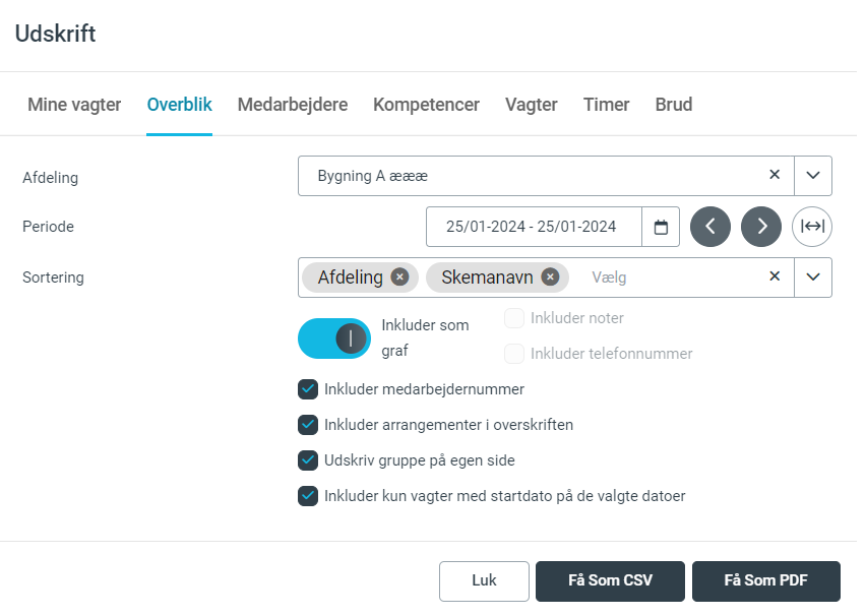Screen dimensions: 860x616
Task: Go to next period with right arrow
Action: coord(761,226)
